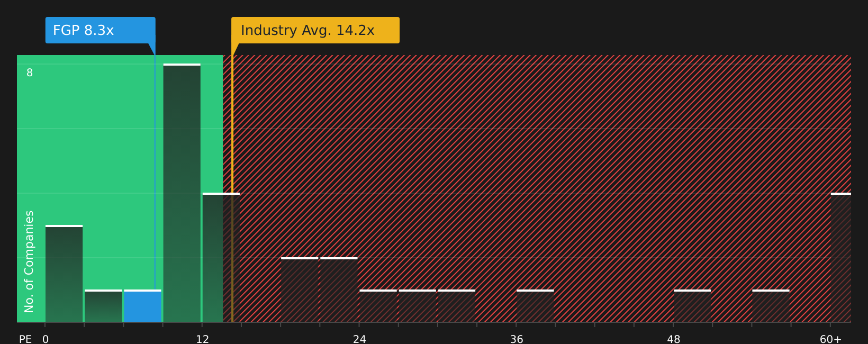
Task: Select the tallest bar reaching 8 companies
Action: [x=182, y=193]
